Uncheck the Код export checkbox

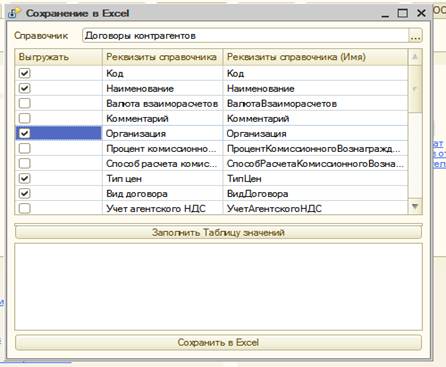tap(25, 73)
